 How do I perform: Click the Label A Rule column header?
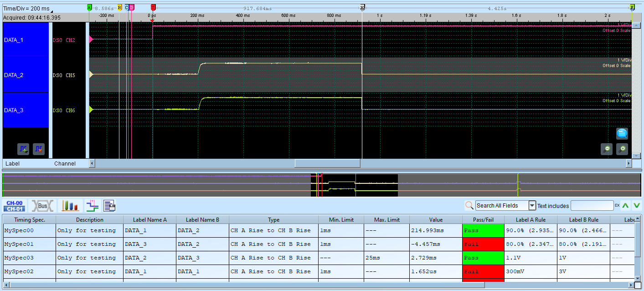(x=531, y=219)
